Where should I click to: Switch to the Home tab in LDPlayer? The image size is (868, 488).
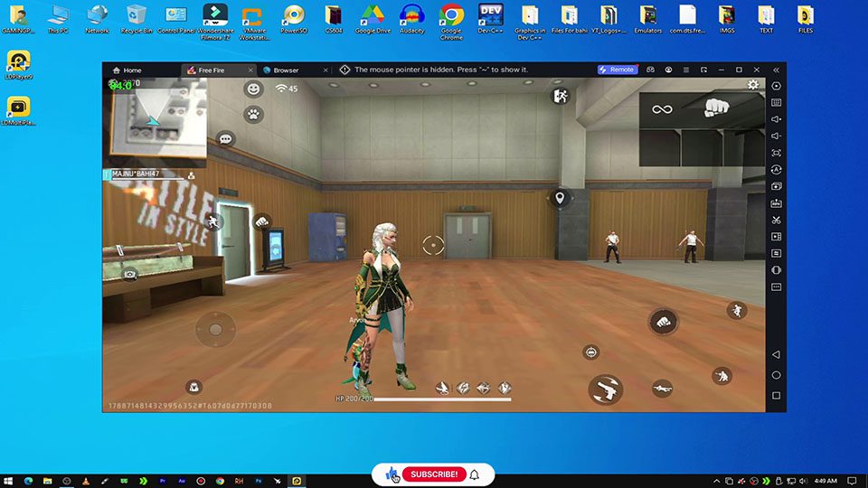pyautogui.click(x=127, y=70)
